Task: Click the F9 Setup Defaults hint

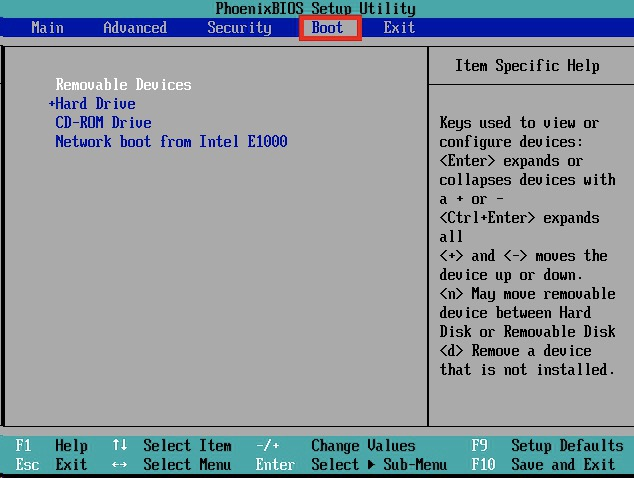Action: (547, 445)
